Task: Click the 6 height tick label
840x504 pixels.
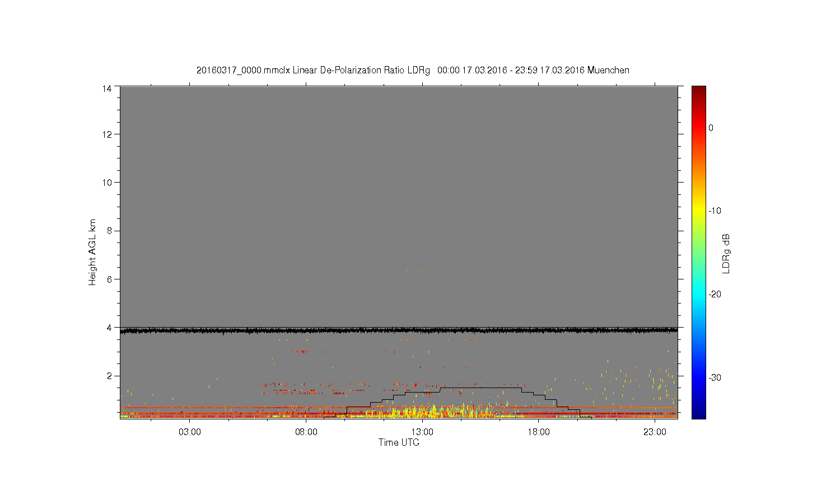Action: (x=109, y=279)
